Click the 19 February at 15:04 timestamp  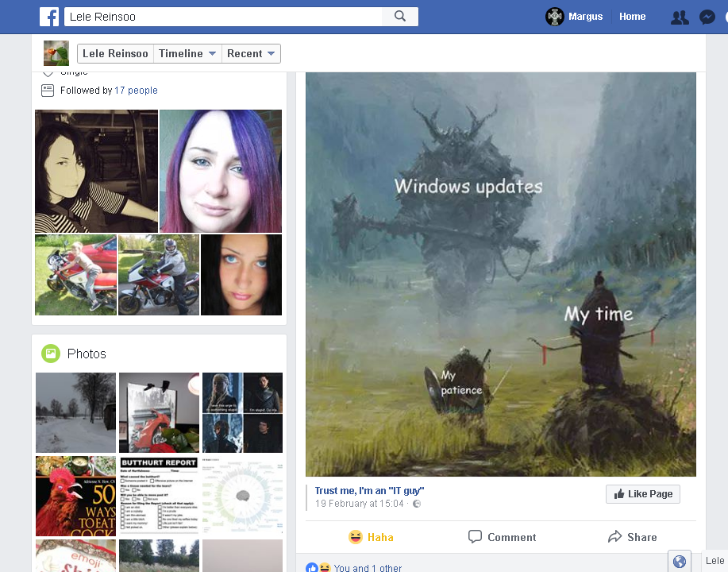(x=359, y=504)
